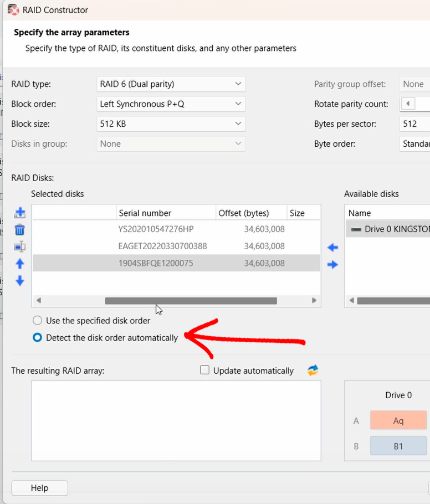Click the Name column header in Available disks
This screenshot has height=504, width=430.
coord(387,213)
